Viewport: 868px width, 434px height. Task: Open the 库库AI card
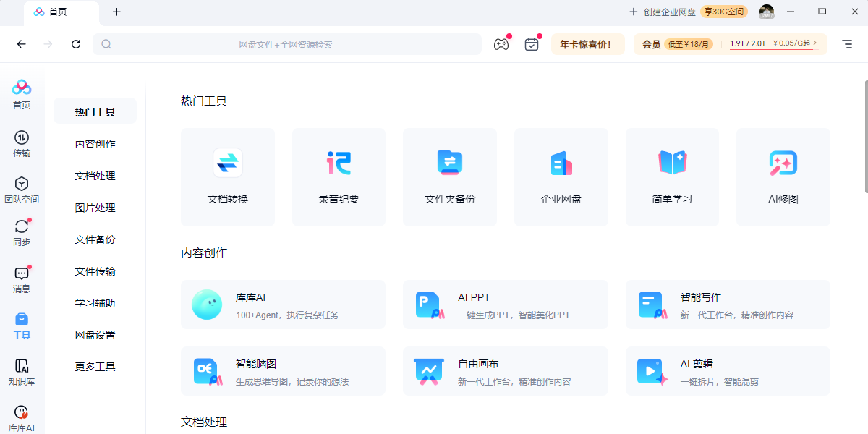(283, 305)
